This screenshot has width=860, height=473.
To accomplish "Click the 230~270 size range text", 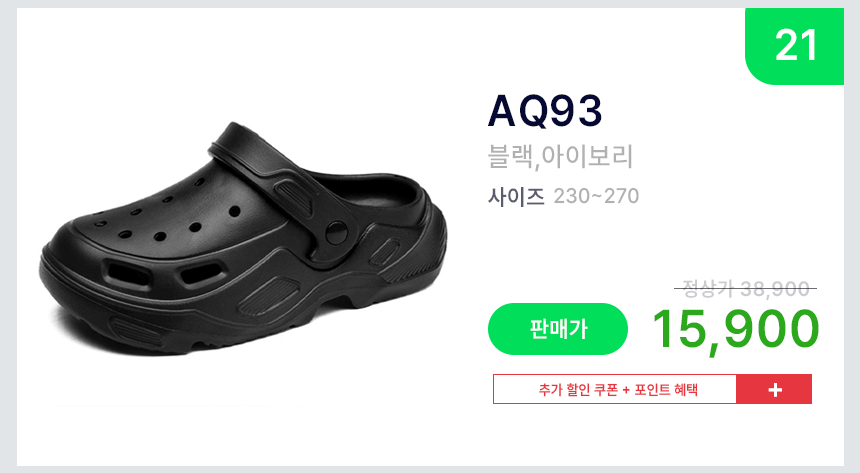I will [x=596, y=196].
